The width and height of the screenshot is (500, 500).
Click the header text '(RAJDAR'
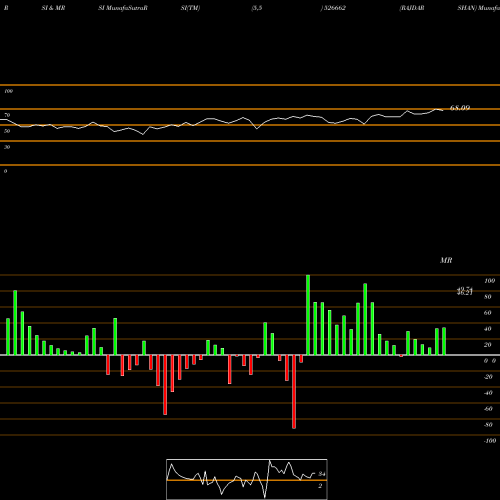click(412, 8)
